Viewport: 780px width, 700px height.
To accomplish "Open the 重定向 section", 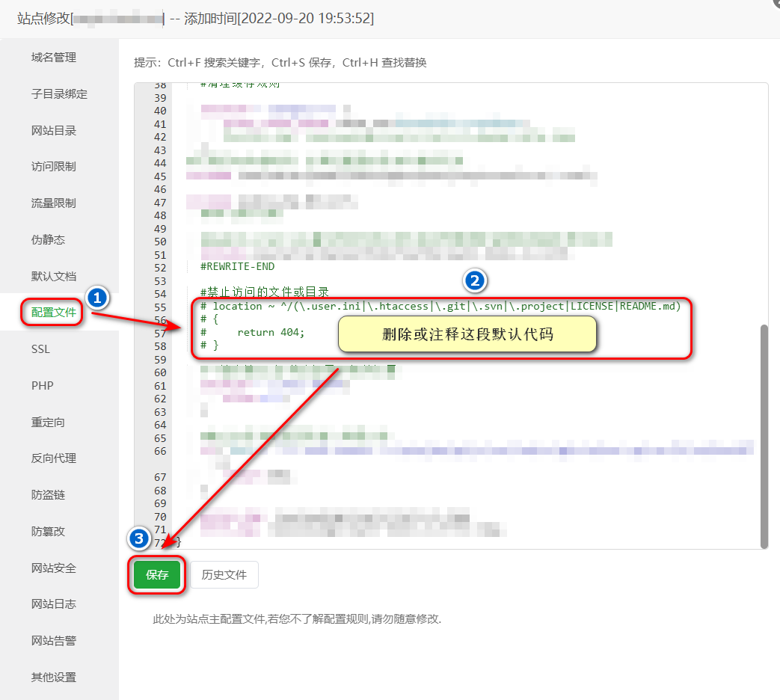I will pyautogui.click(x=49, y=423).
